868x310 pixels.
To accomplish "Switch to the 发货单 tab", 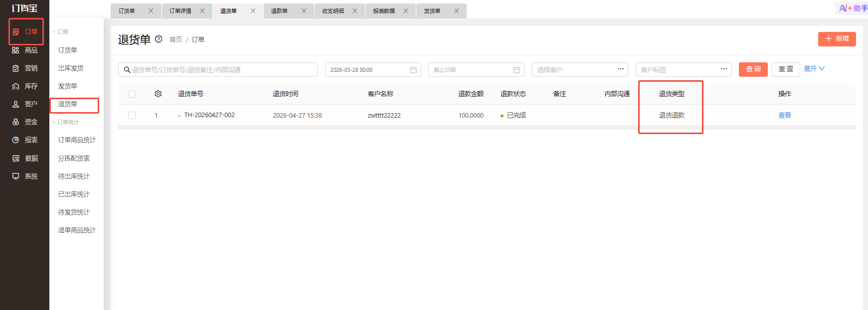I will click(432, 11).
